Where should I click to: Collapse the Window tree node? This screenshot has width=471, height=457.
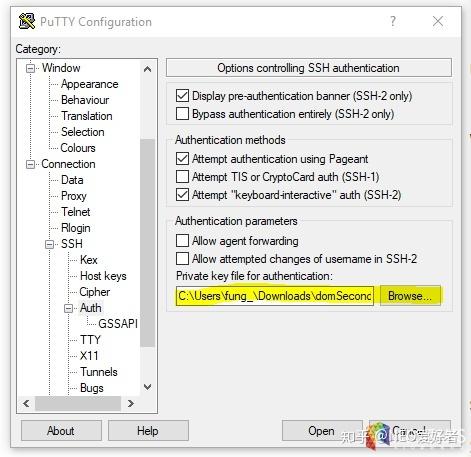pyautogui.click(x=30, y=68)
